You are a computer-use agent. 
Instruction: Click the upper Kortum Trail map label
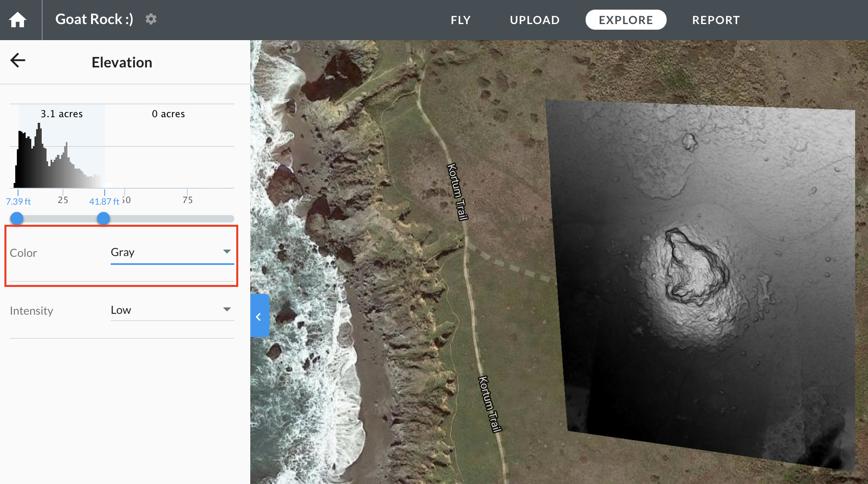pos(458,191)
